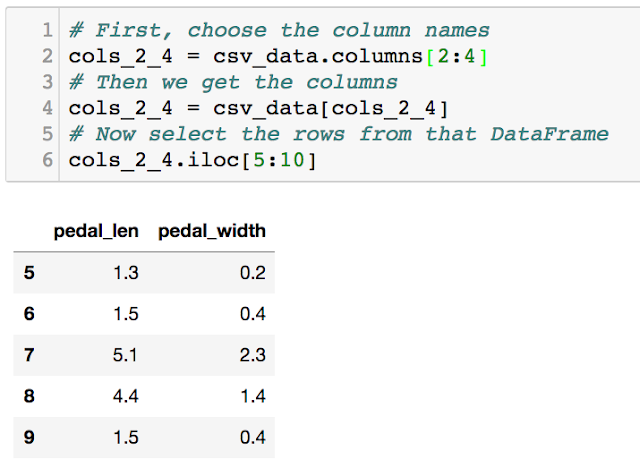Click the pedal_width value 2.3
Viewport: 640px width, 468px height.
click(253, 355)
